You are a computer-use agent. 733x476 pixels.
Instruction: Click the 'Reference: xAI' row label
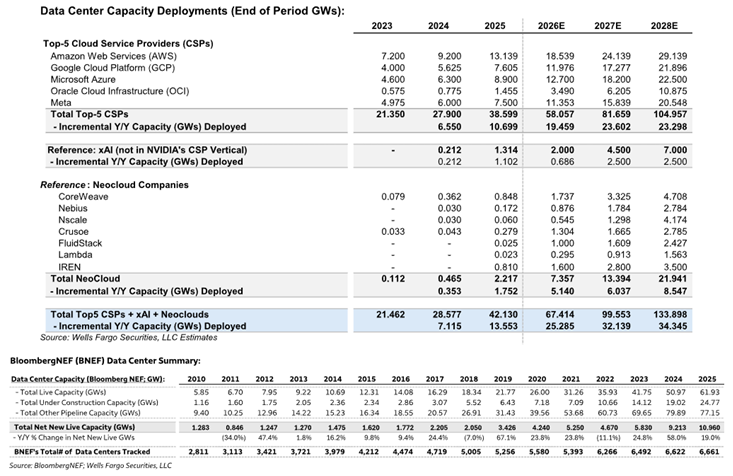pyautogui.click(x=147, y=150)
